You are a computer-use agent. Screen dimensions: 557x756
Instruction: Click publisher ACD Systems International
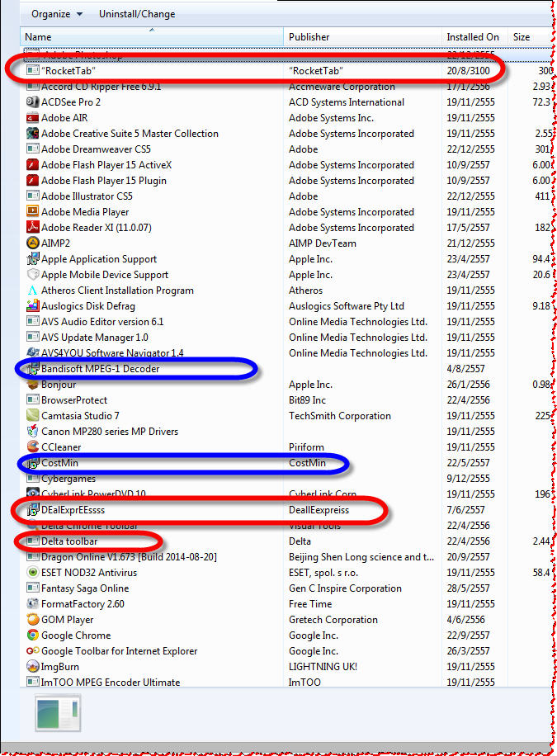pyautogui.click(x=347, y=102)
